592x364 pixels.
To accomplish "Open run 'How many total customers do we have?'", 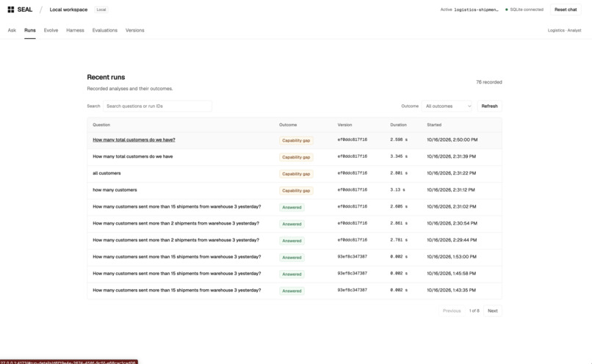I will click(134, 139).
